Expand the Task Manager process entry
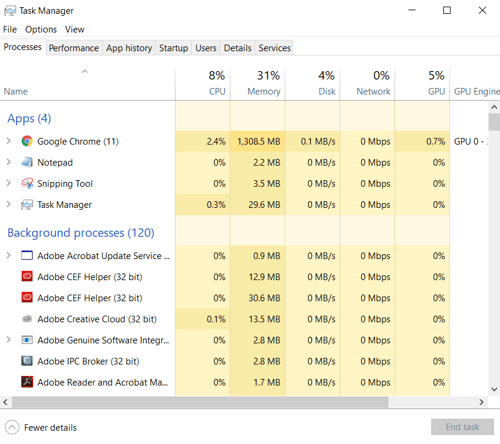This screenshot has width=500, height=444. click(x=9, y=204)
